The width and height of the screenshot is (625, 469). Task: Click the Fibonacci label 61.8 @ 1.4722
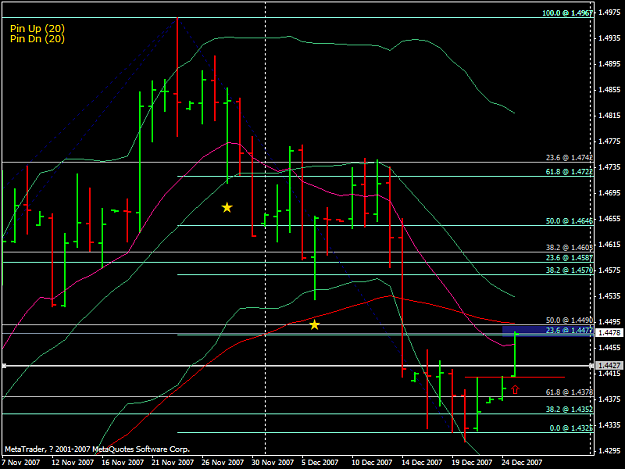[x=569, y=172]
